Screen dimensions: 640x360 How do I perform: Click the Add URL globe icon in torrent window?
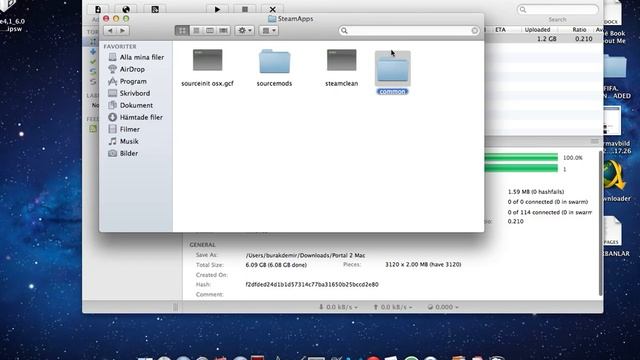(x=126, y=9)
